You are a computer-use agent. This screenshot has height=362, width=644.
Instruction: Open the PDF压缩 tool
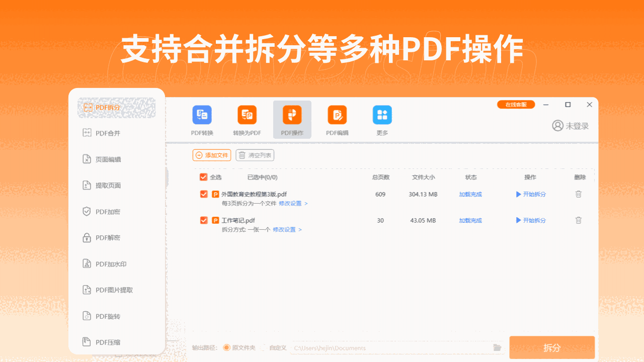[x=107, y=342]
